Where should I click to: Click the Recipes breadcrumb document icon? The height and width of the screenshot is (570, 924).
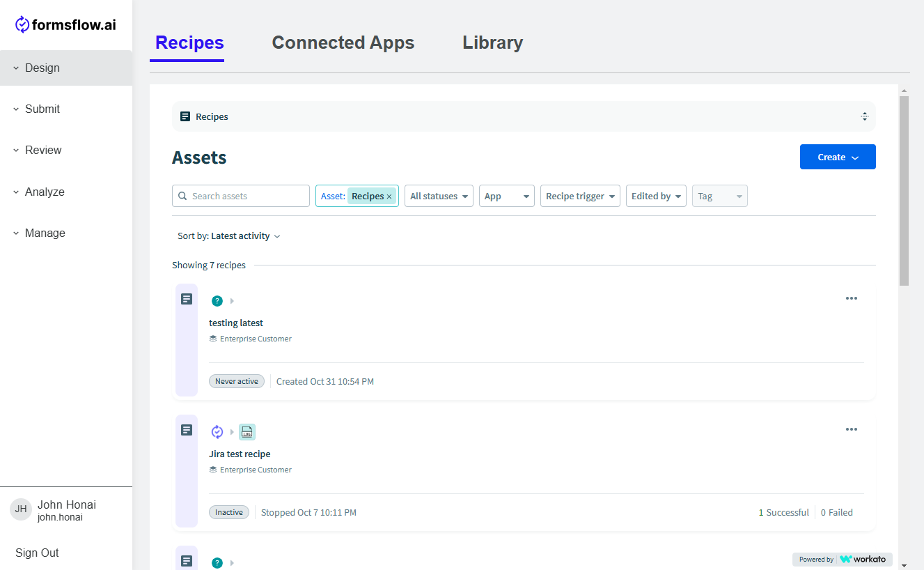pos(185,116)
